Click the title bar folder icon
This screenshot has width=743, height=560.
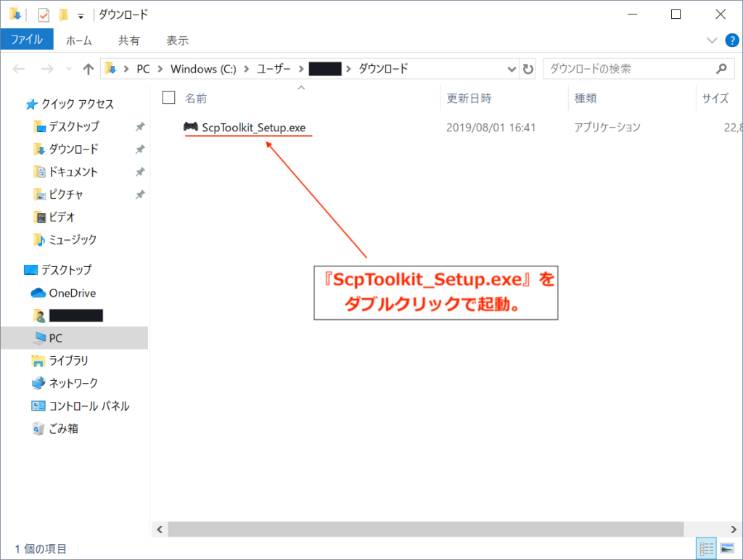click(15, 15)
